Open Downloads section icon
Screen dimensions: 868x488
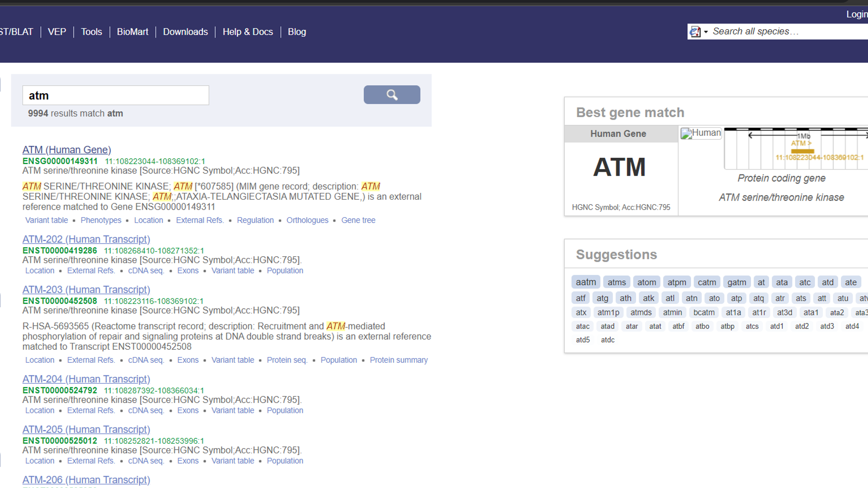[185, 32]
